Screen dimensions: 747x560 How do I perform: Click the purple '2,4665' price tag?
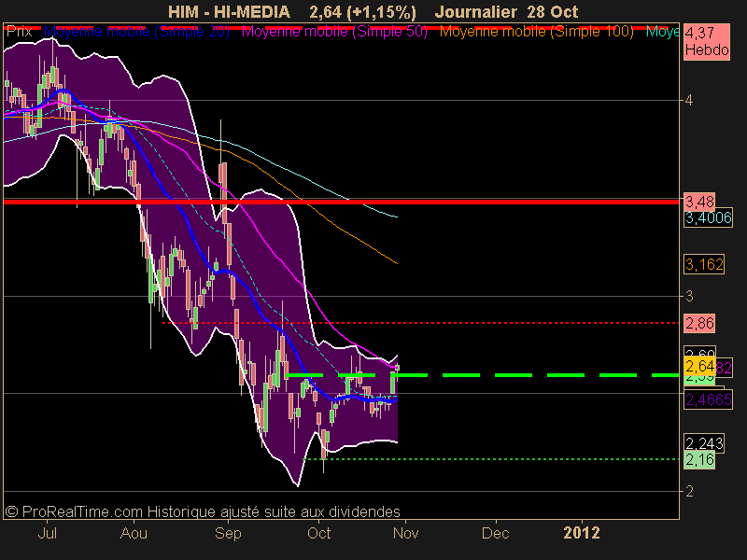pyautogui.click(x=708, y=399)
